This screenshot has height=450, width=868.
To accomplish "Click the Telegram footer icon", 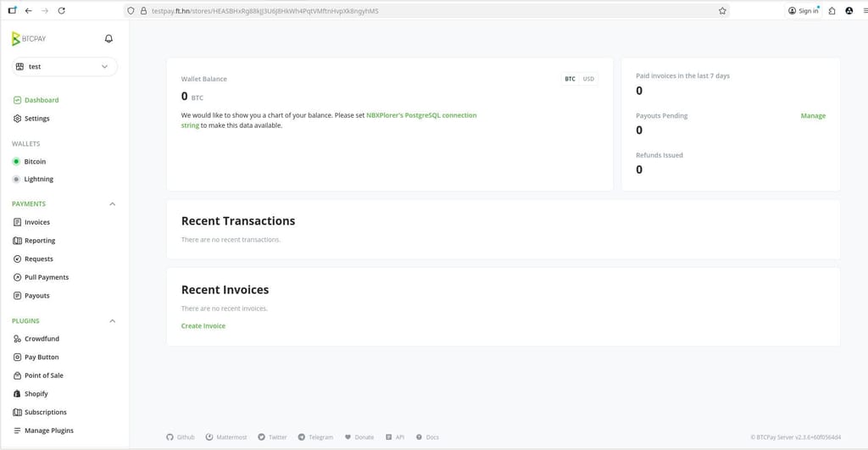I will (302, 437).
